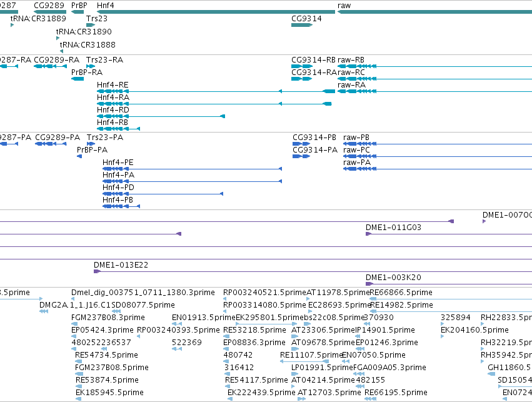
Task: Click EST RE66195.5prime
Action: [396, 393]
